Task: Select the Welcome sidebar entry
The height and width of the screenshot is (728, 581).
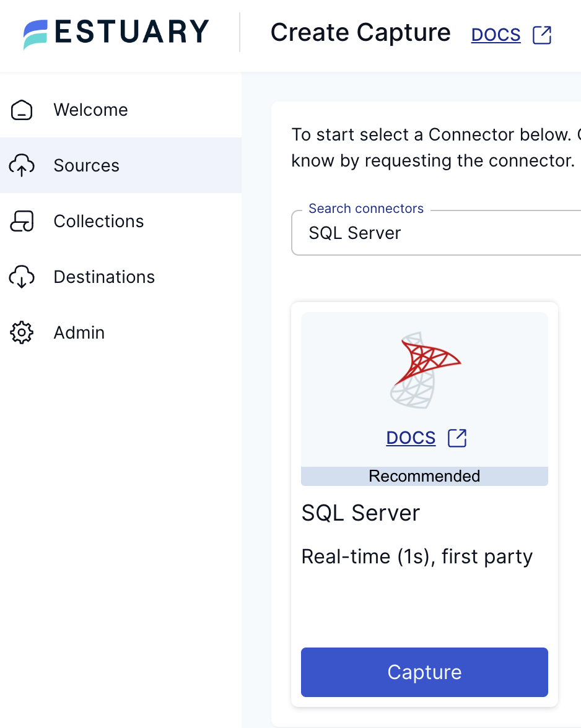Action: pos(90,110)
